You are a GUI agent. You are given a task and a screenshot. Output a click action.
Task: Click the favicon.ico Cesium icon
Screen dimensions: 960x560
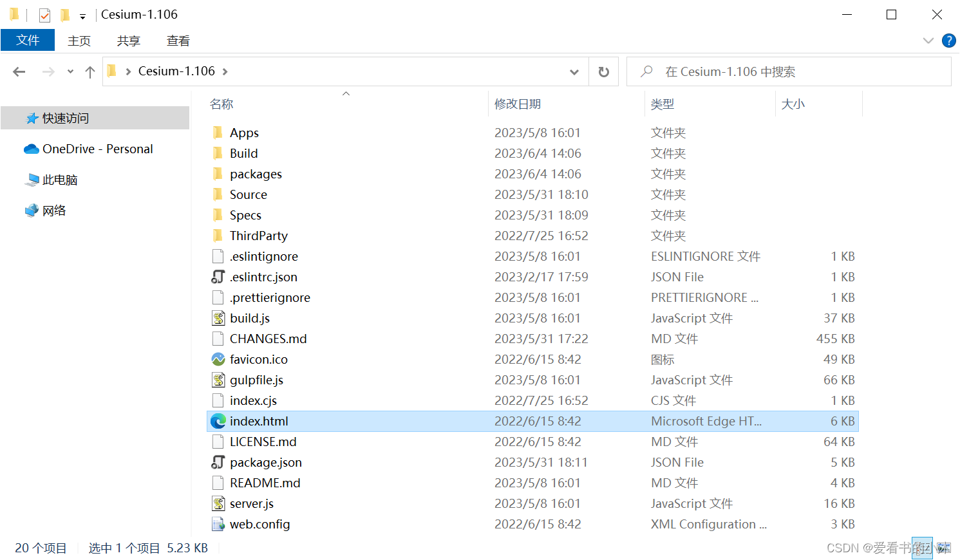[218, 359]
